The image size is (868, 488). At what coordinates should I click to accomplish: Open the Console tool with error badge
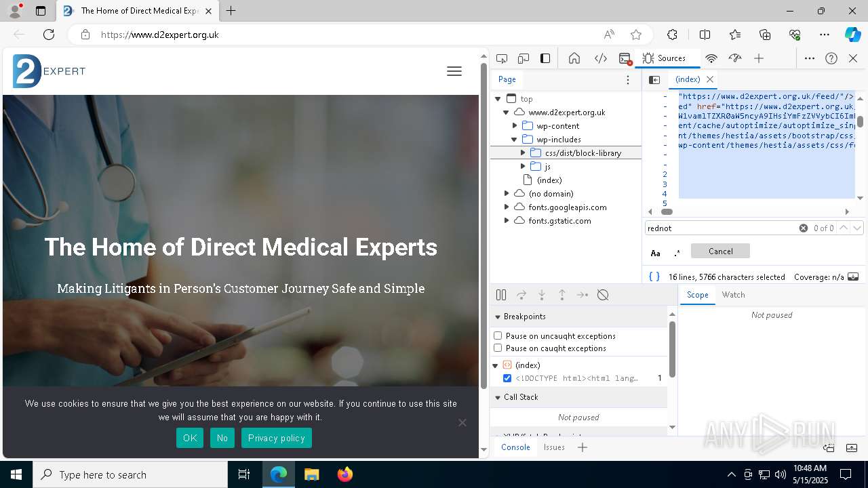(625, 58)
